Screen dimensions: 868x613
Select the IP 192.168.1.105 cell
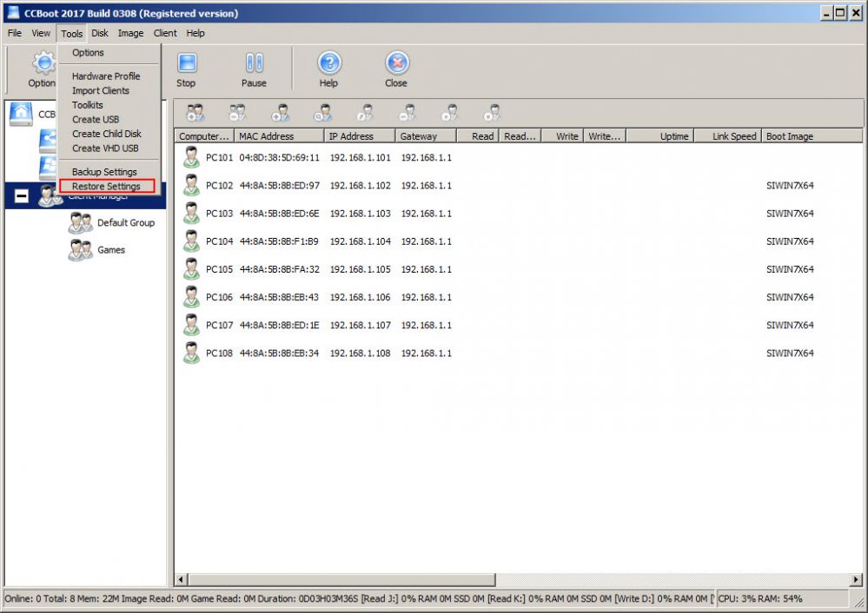click(361, 269)
